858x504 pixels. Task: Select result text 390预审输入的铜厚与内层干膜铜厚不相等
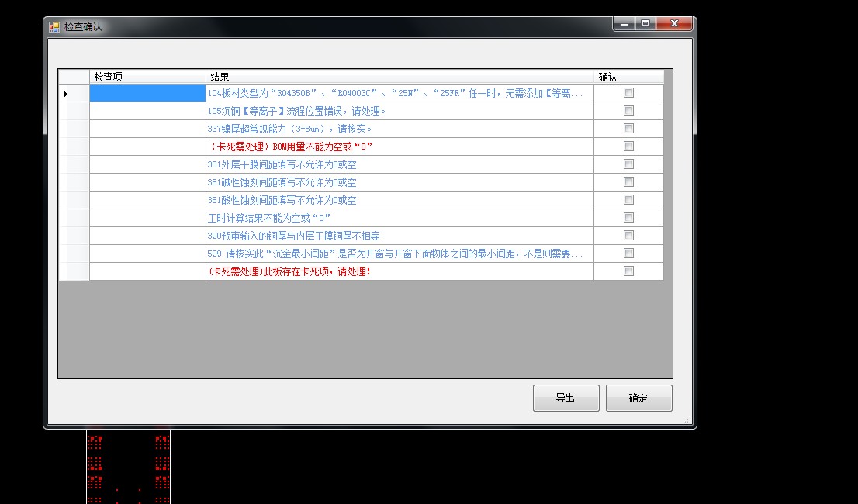click(x=293, y=236)
